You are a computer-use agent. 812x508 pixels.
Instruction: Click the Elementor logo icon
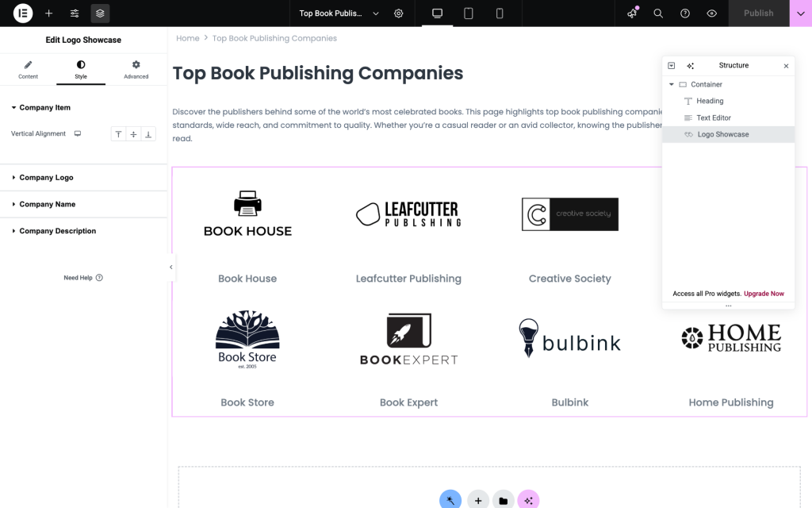pyautogui.click(x=23, y=13)
